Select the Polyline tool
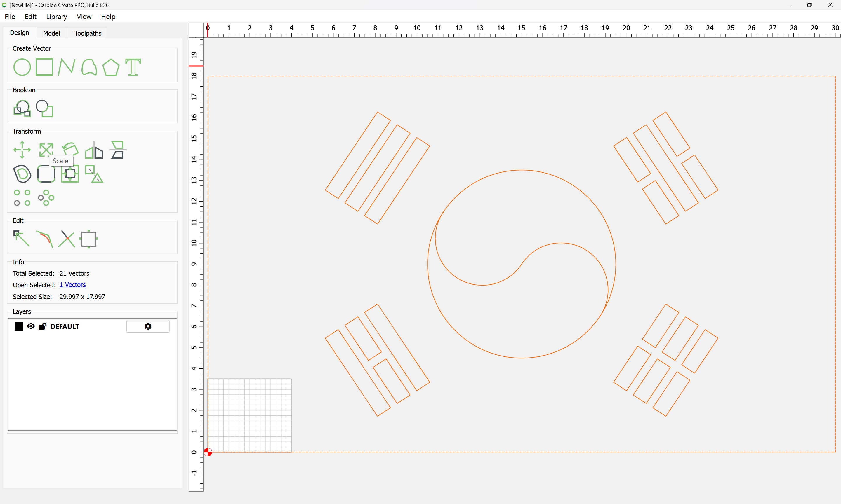Screen dimensions: 841x504 [x=66, y=67]
